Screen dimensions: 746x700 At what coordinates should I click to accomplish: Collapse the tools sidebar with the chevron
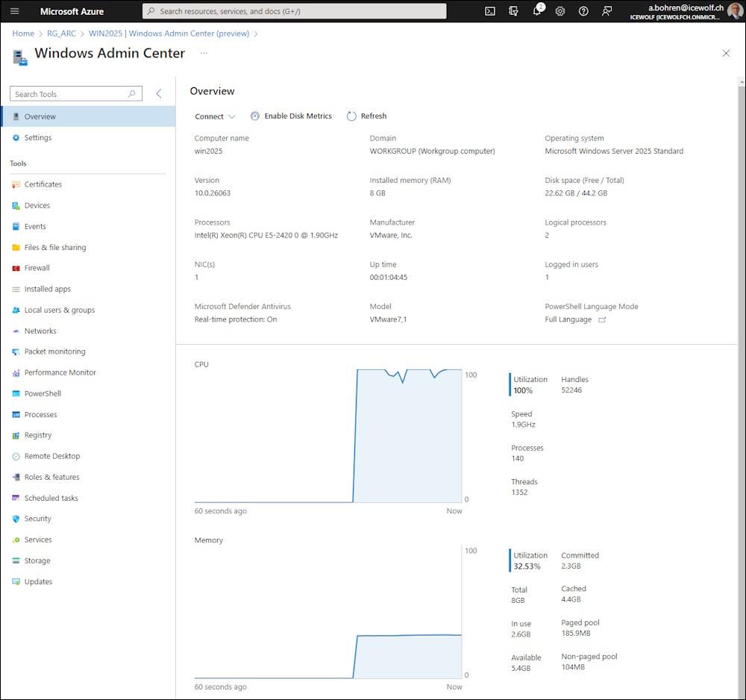(x=159, y=94)
